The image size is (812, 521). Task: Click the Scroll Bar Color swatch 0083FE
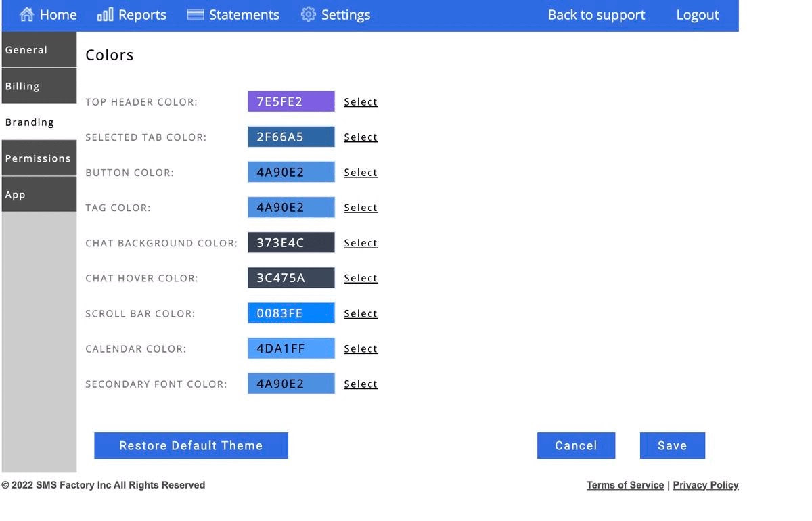pos(291,313)
